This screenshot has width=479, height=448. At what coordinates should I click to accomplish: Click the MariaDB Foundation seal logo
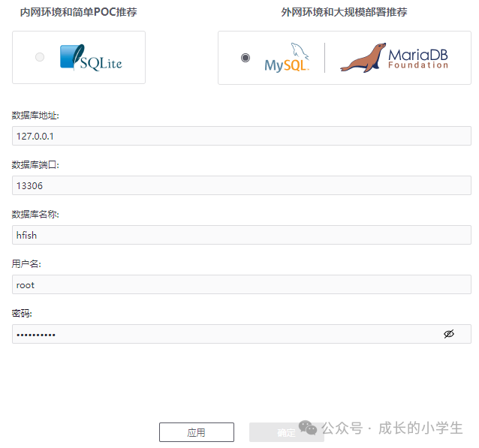(x=393, y=58)
